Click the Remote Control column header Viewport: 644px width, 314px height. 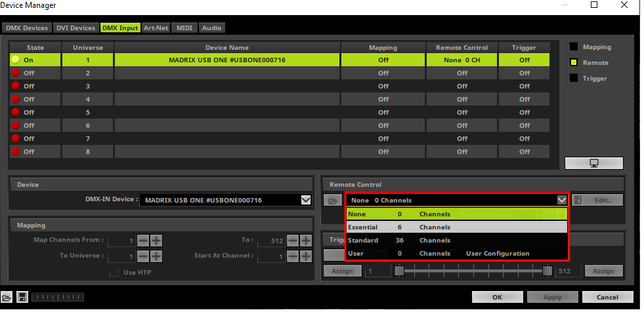coord(462,48)
